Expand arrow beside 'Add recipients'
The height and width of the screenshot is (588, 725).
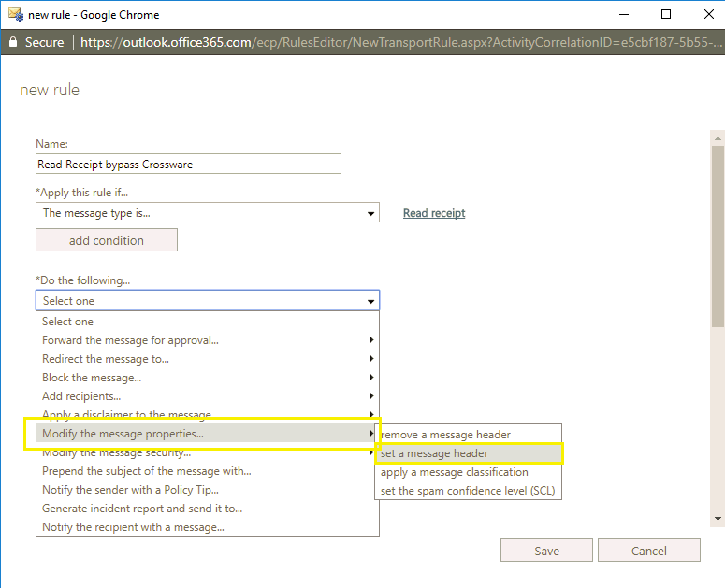point(370,395)
